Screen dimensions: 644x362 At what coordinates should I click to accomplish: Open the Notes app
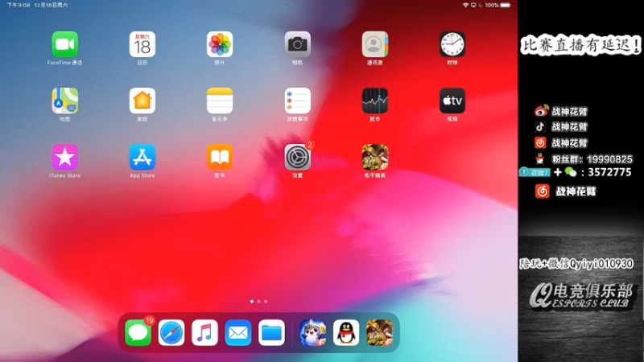point(220,101)
